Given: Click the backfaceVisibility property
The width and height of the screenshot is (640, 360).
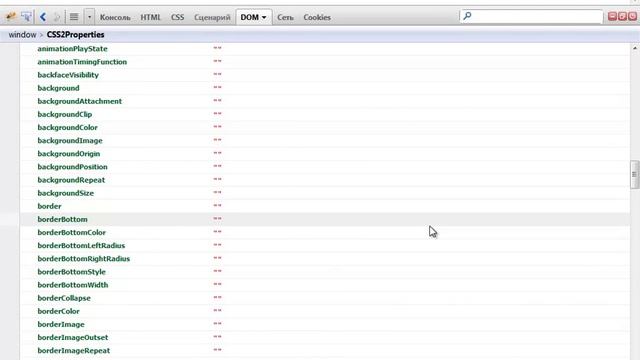Looking at the screenshot, I should click(x=68, y=75).
